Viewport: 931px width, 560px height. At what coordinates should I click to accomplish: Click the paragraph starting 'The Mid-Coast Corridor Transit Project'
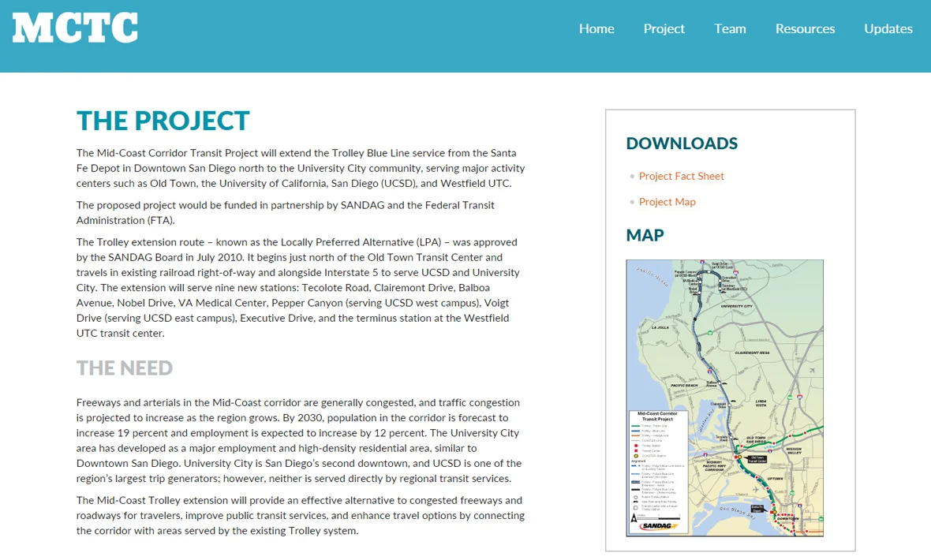(x=301, y=168)
